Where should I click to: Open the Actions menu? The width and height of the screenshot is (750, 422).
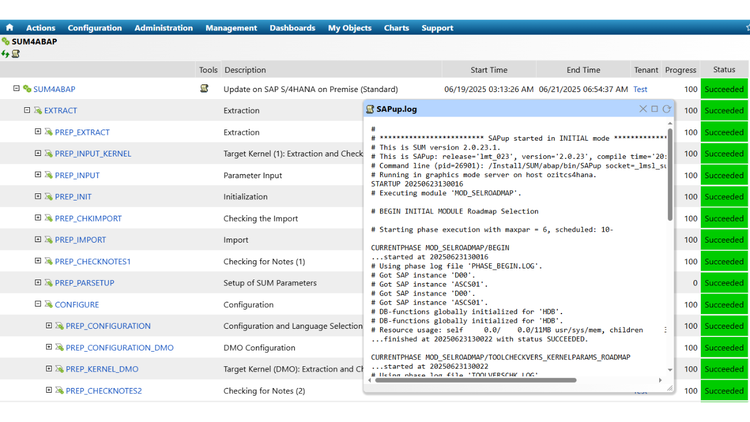[41, 28]
